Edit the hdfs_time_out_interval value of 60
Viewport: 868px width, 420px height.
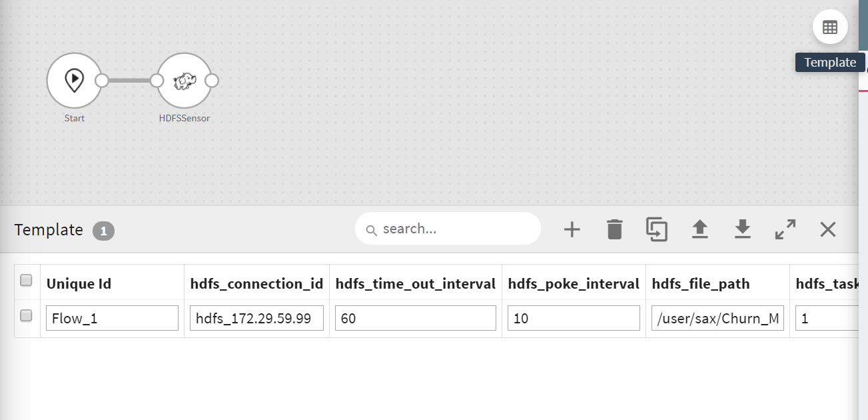pyautogui.click(x=415, y=318)
